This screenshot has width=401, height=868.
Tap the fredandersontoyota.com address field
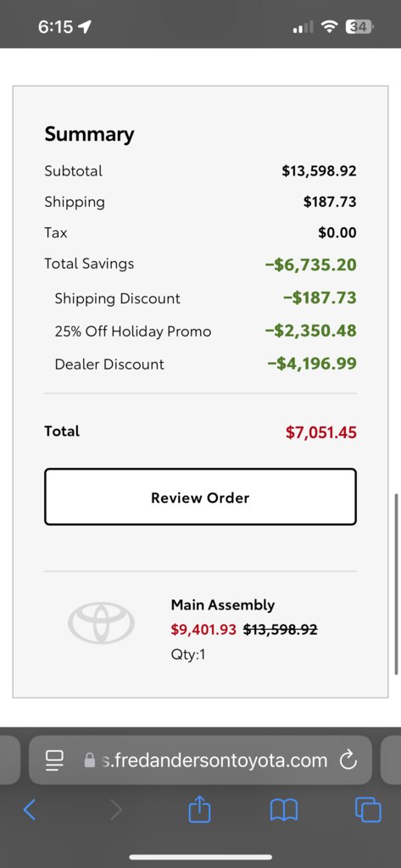pos(200,760)
